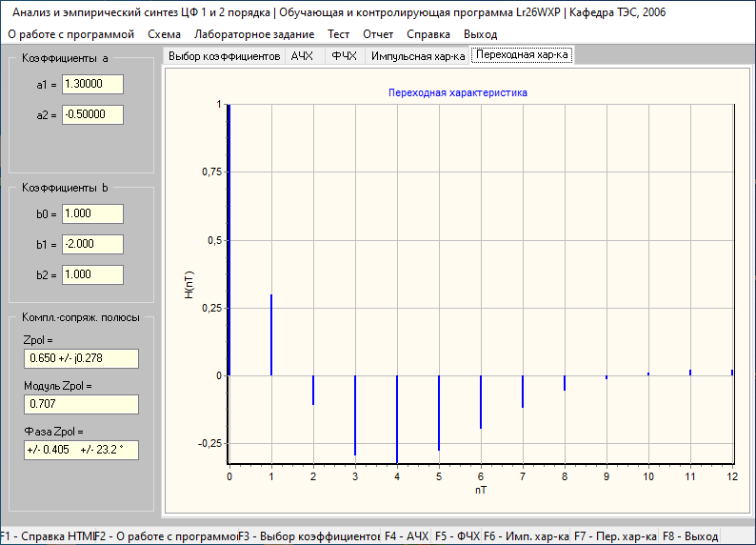Click 'F5 - ФЧХ' in status bar
756x545 pixels.
457,536
